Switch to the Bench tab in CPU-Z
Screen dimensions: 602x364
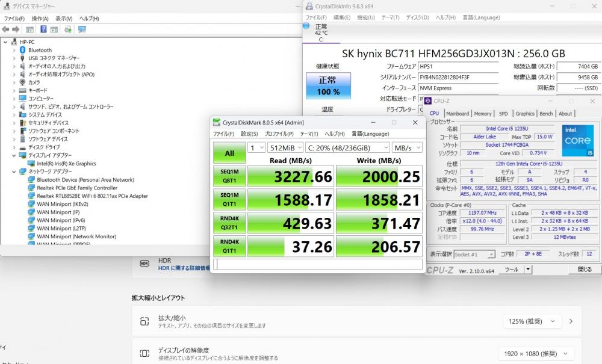546,114
